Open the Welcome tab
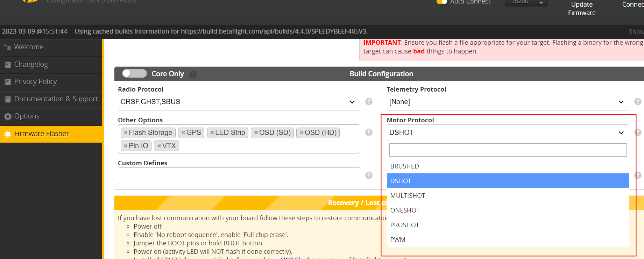Screen dimensions: 644x259 [51, 47]
